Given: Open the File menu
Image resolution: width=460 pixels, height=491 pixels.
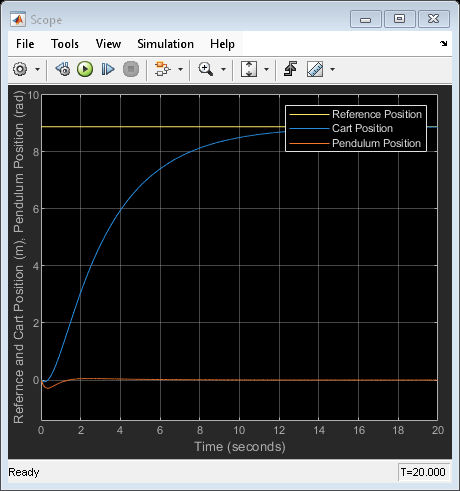Looking at the screenshot, I should 25,44.
